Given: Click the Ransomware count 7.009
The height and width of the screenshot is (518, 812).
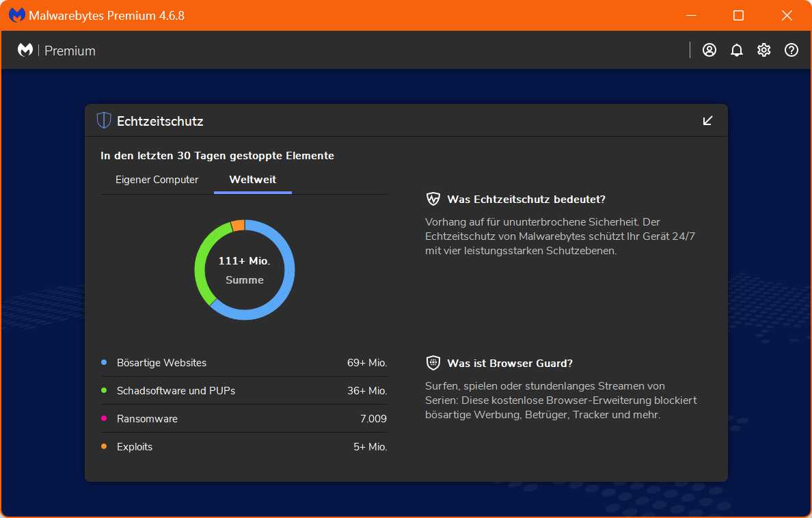Looking at the screenshot, I should click(x=373, y=418).
